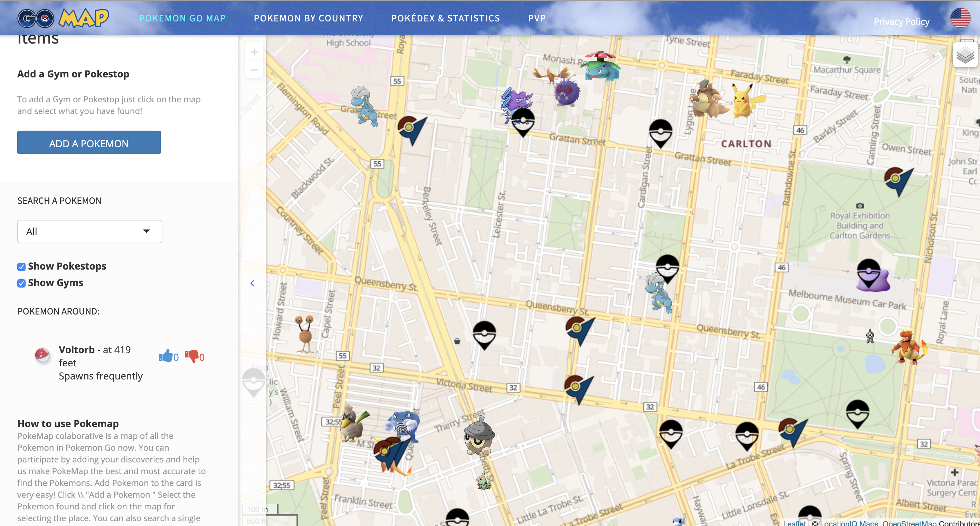Open the map layers control

pos(965,55)
